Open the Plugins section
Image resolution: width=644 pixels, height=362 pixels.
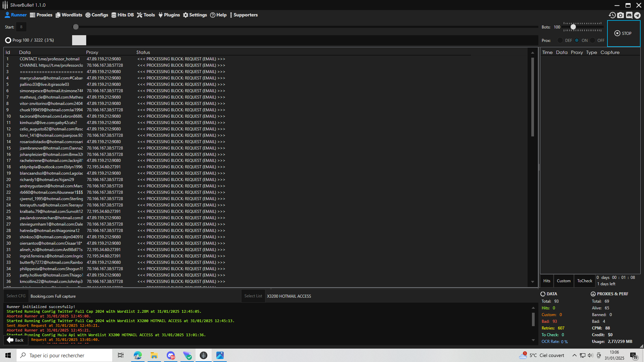pyautogui.click(x=169, y=15)
